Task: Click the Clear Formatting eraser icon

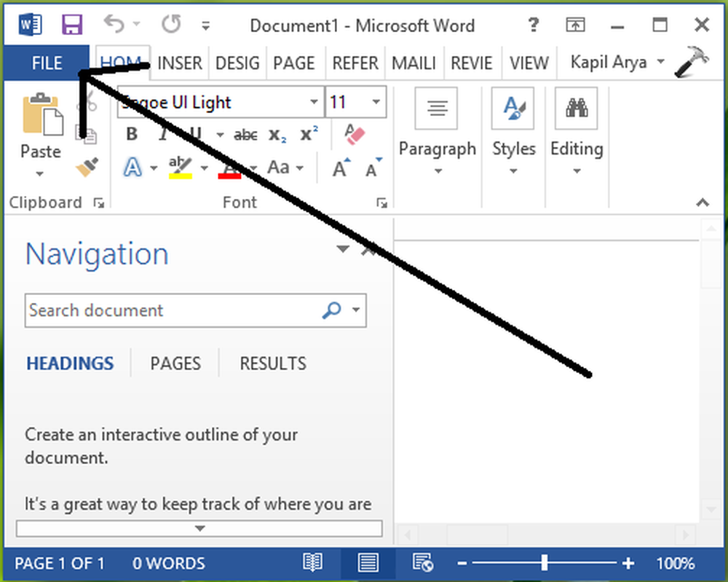Action: pos(354,135)
